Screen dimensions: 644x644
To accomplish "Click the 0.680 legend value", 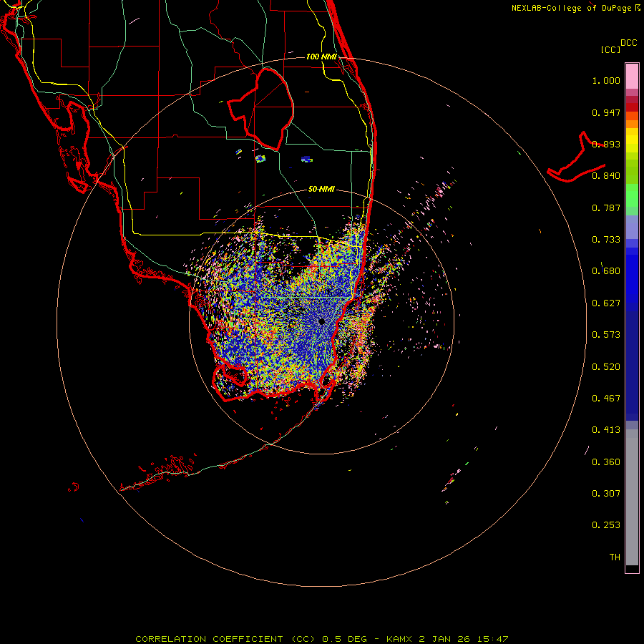I will point(606,271).
